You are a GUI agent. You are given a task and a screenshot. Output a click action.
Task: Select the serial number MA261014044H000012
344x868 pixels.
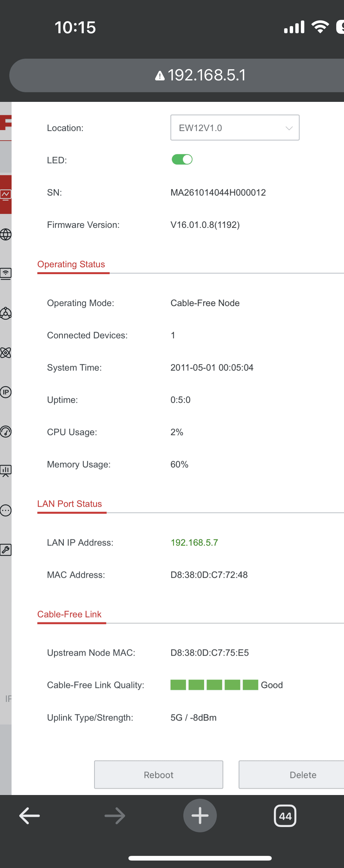click(218, 192)
